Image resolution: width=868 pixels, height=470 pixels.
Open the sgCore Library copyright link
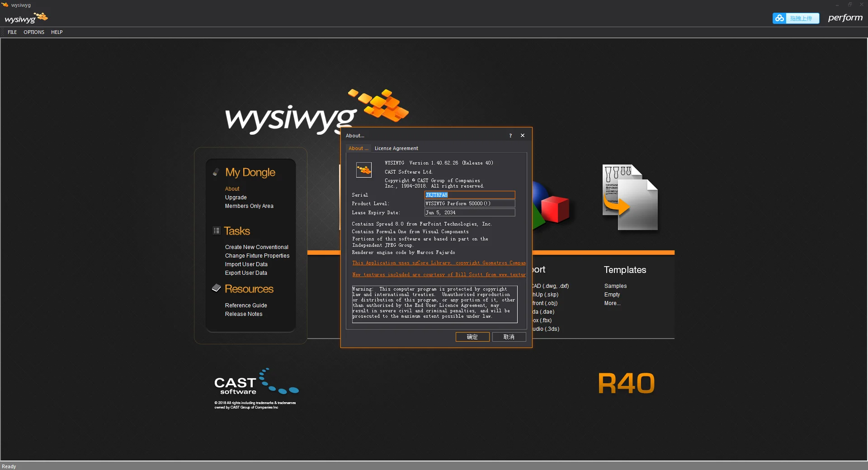click(439, 263)
